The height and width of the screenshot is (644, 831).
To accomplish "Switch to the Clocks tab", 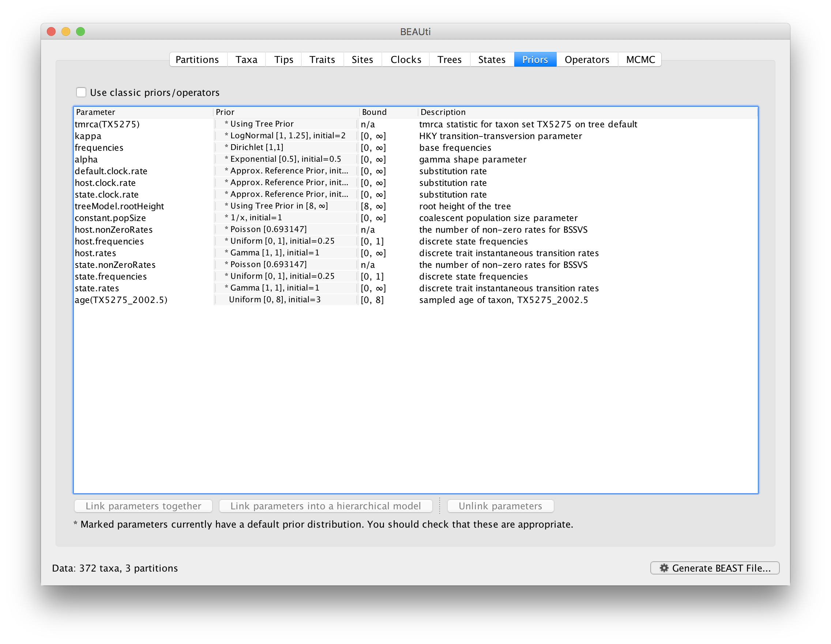I will click(x=406, y=59).
